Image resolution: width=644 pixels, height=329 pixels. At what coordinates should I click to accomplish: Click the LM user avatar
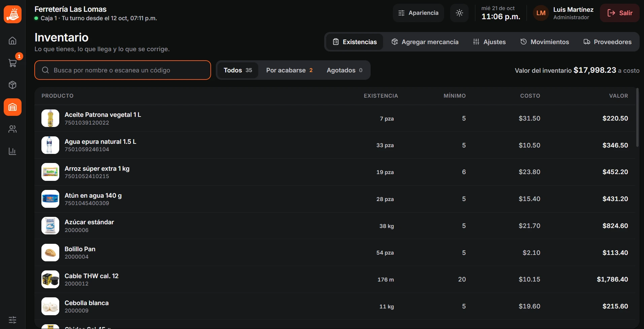click(x=541, y=13)
